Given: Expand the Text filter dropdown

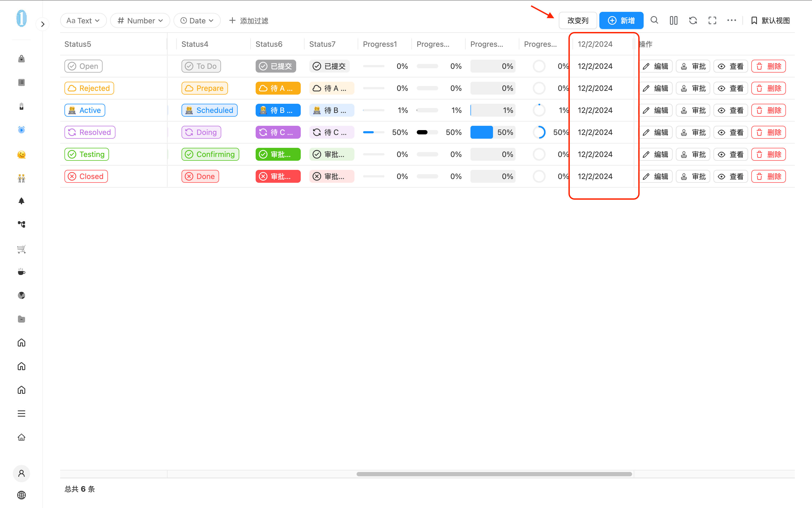Looking at the screenshot, I should point(83,20).
